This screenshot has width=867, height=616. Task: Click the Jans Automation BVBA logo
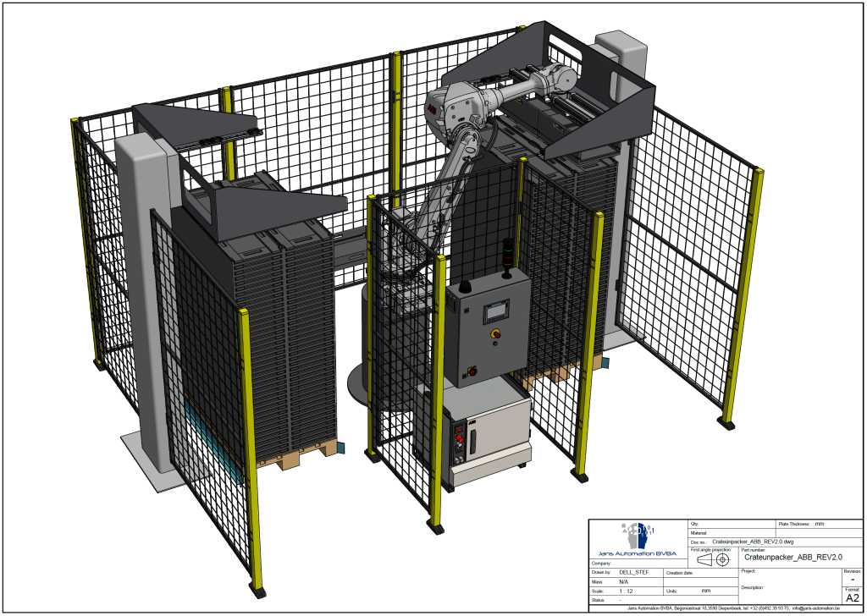[x=638, y=538]
